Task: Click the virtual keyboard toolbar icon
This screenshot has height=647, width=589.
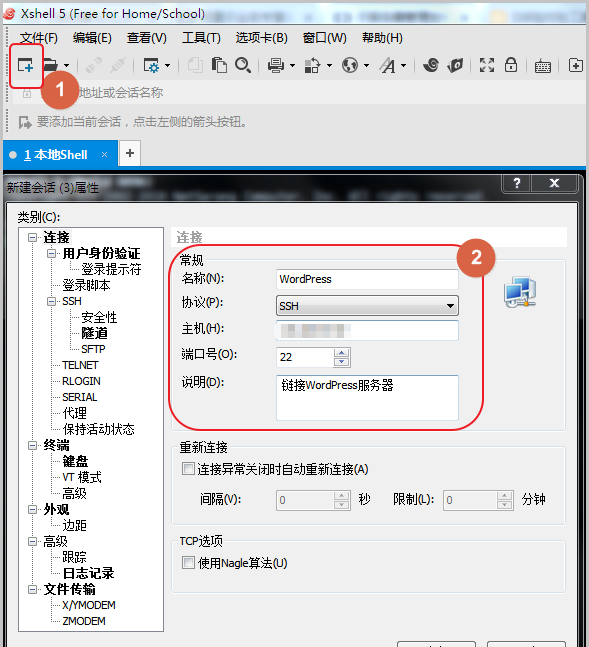Action: click(542, 66)
